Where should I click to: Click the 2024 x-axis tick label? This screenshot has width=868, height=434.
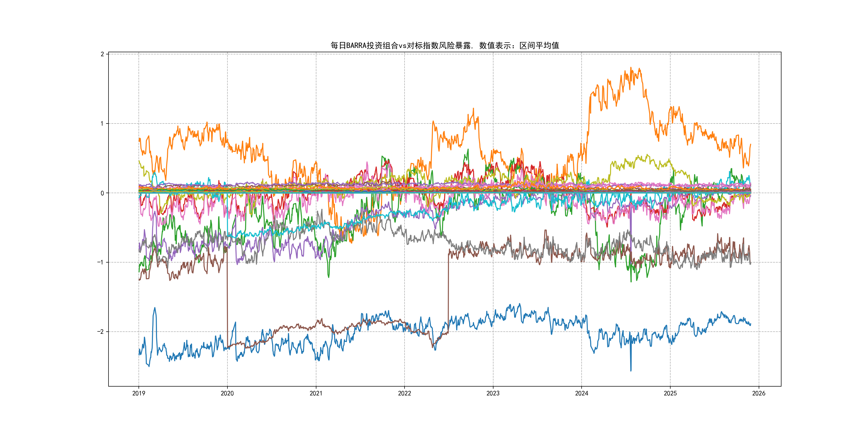coord(582,393)
